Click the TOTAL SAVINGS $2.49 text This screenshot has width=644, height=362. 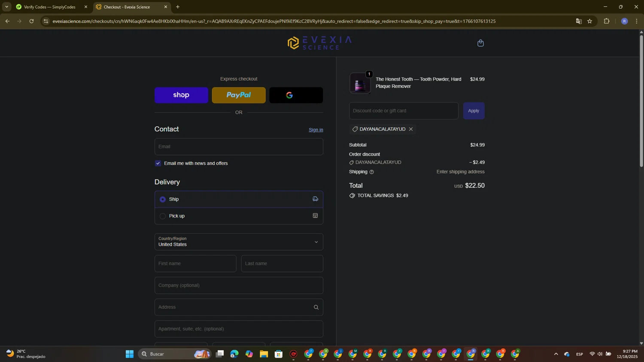tap(383, 196)
